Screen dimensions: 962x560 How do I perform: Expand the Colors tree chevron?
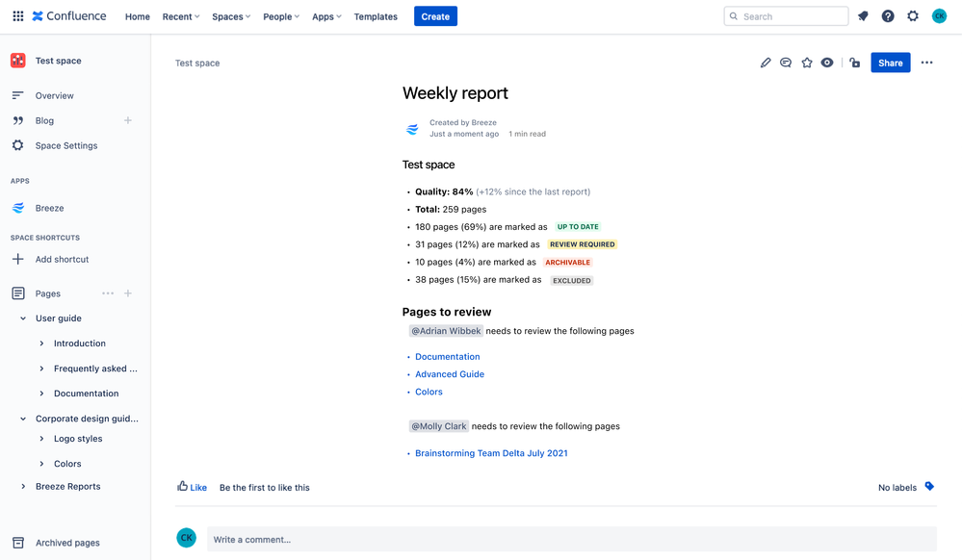pos(41,464)
